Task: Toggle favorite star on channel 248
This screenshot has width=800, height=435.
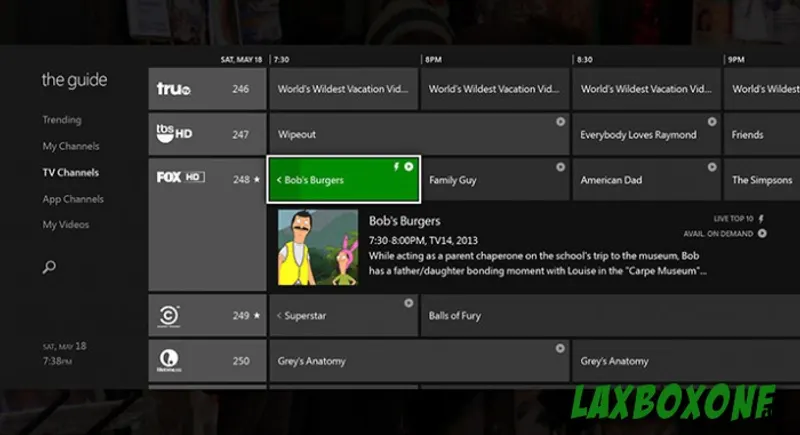Action: [x=257, y=180]
